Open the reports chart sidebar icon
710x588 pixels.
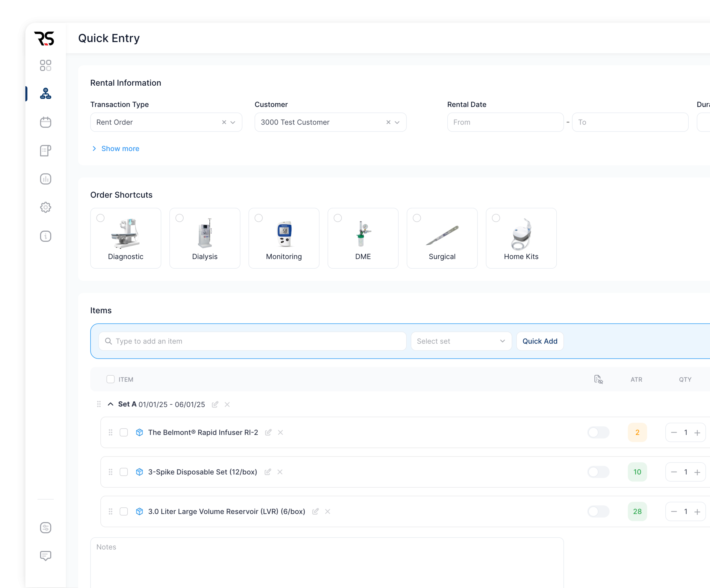click(x=45, y=179)
